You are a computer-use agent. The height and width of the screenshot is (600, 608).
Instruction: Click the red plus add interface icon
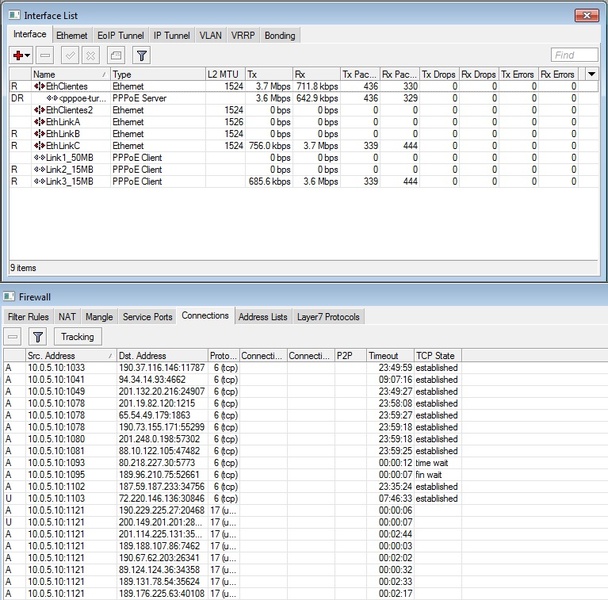tap(18, 55)
